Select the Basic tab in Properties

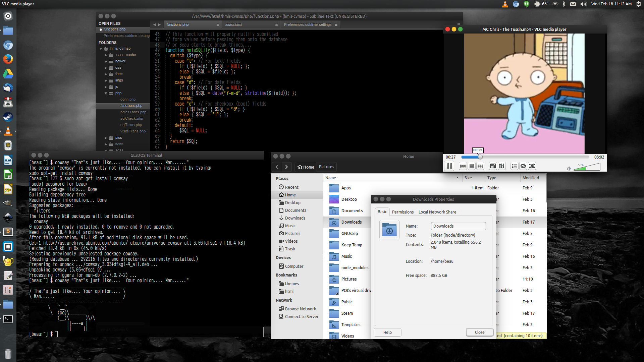(382, 212)
